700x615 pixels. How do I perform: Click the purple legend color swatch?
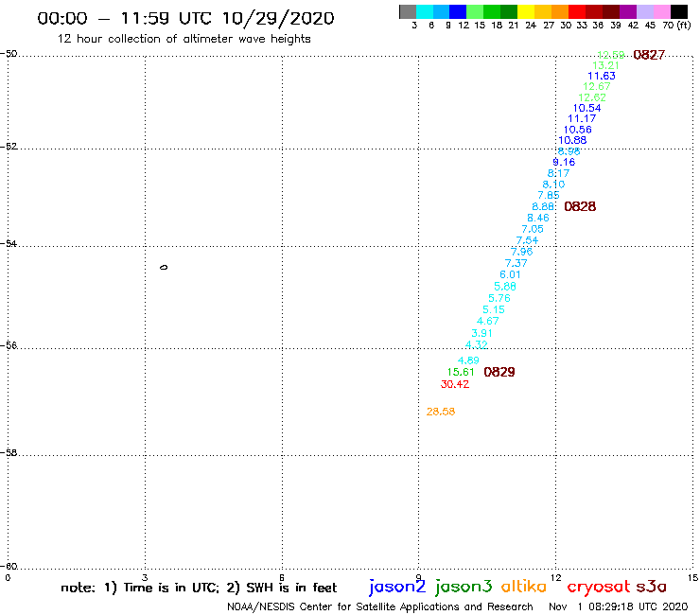coord(628,11)
